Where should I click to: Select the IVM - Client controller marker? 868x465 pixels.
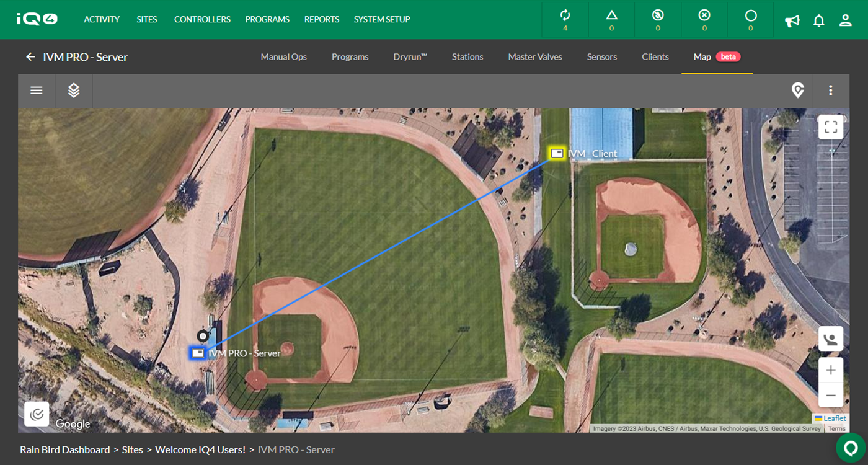[557, 153]
